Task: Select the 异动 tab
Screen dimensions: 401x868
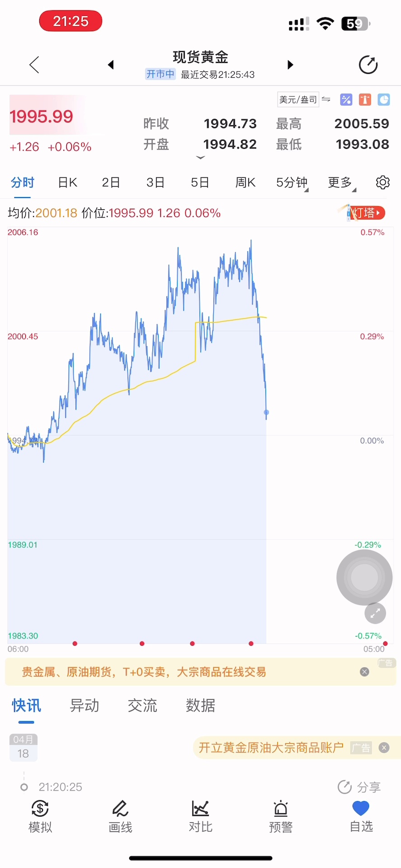Action: point(84,705)
